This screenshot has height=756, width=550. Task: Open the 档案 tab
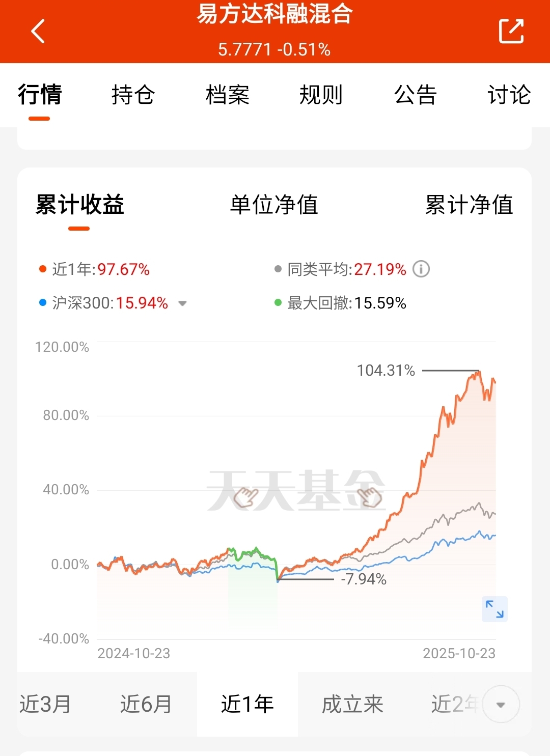coord(227,95)
